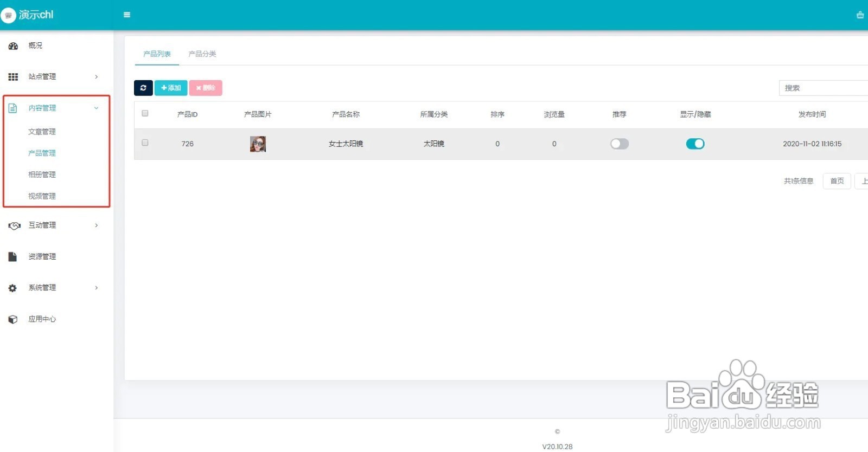Click the 所属分类 column header
Viewport: 868px width, 452px height.
click(x=434, y=114)
